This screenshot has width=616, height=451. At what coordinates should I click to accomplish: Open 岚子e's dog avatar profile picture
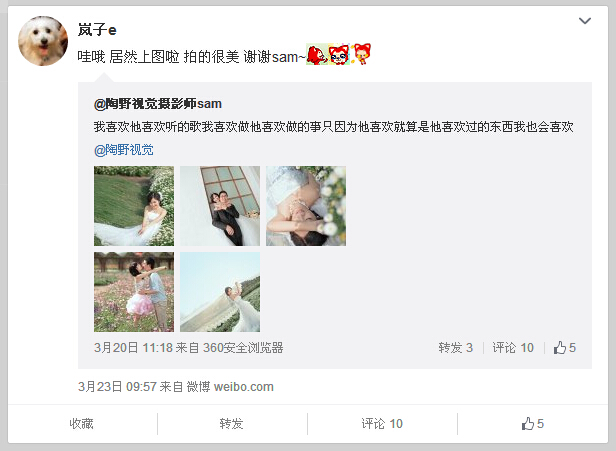pyautogui.click(x=43, y=41)
